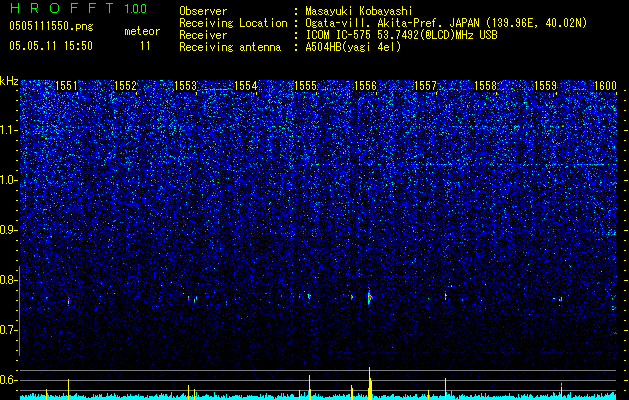
Task: Select the ICOM IC-575 receiver text
Action: tap(401, 35)
